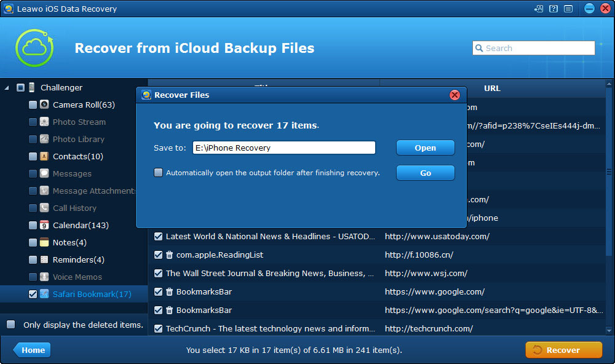Screen dimensions: 615x364
Task: Click trash icon beside com.apple.ReadingList
Action: [170, 255]
